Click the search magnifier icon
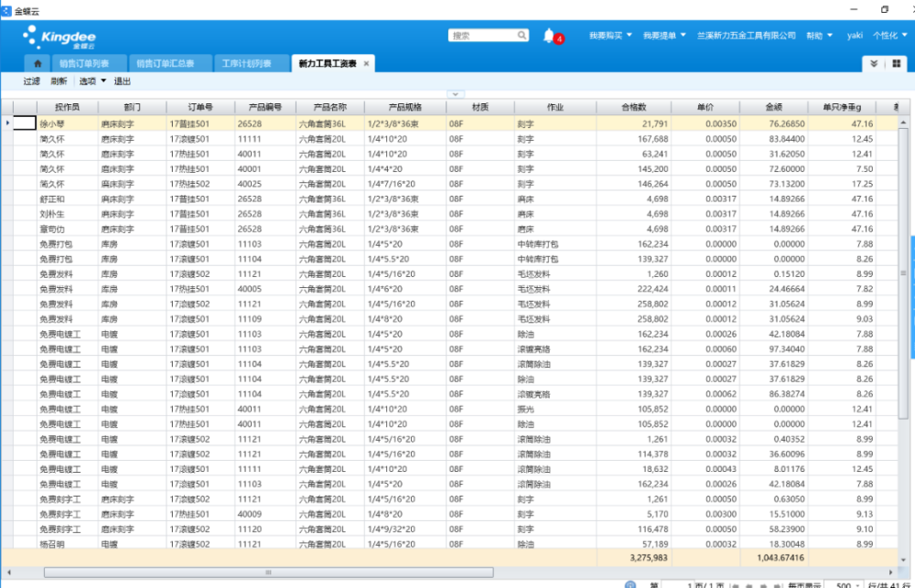Image resolution: width=915 pixels, height=588 pixels. pos(522,36)
